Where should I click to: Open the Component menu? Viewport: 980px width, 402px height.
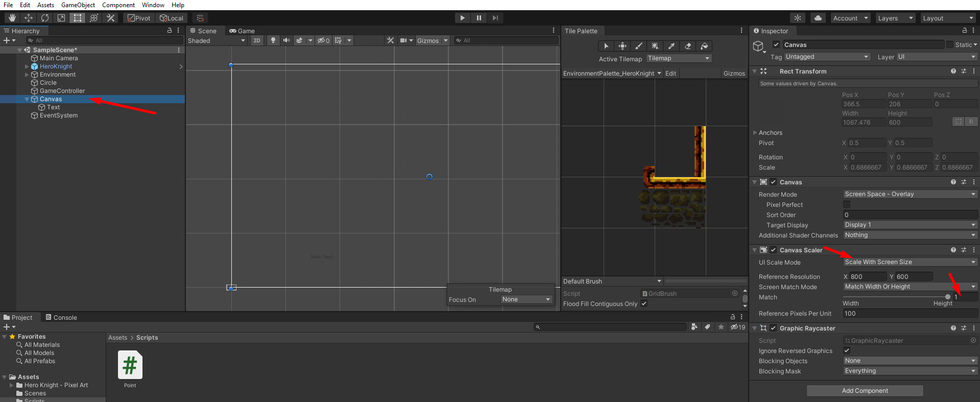[118, 5]
